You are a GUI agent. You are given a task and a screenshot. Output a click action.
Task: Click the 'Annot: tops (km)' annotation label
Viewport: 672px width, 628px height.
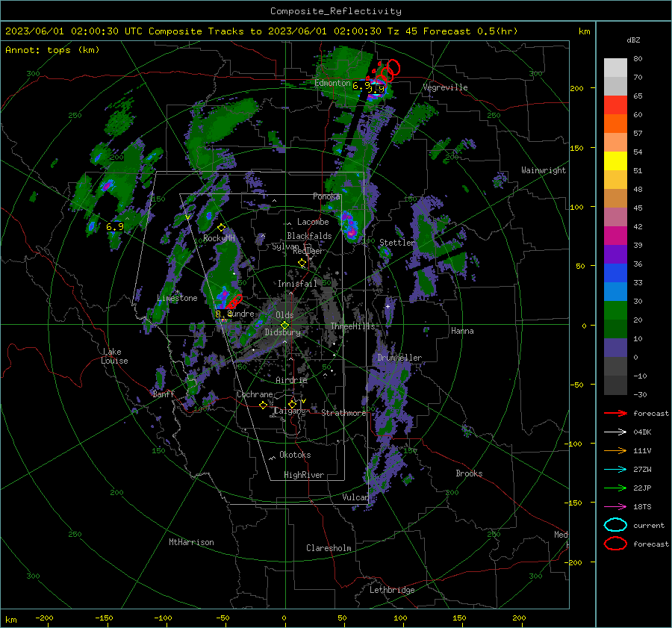click(52, 50)
